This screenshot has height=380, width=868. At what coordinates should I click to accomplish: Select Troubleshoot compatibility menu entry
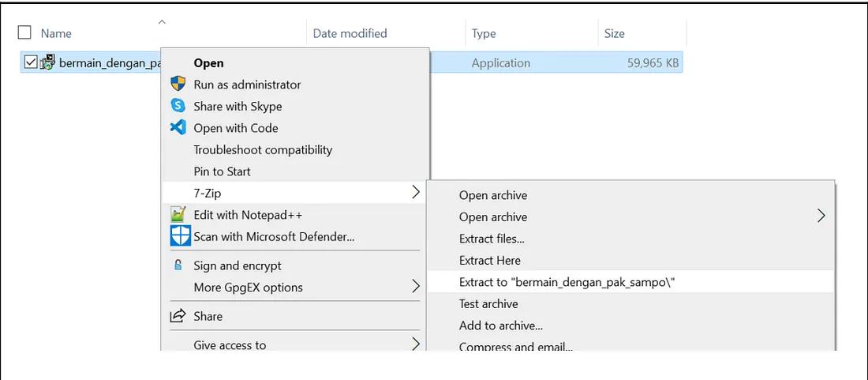point(263,149)
